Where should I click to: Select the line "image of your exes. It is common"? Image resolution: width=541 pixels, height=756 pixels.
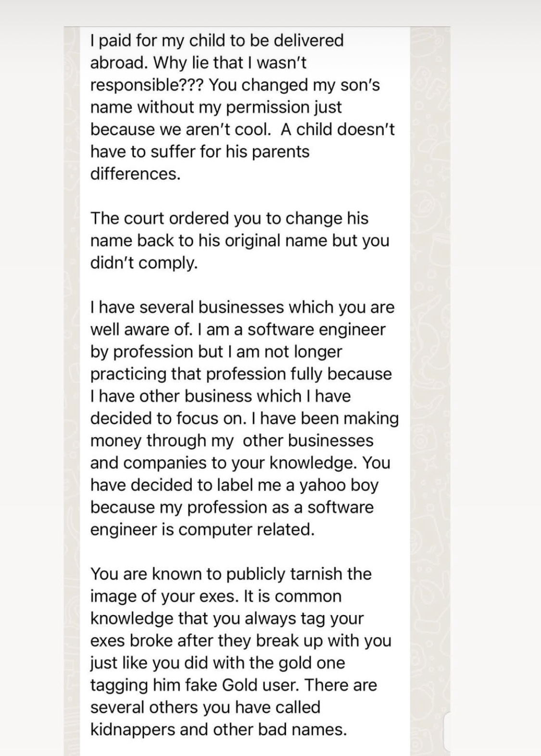(x=216, y=596)
